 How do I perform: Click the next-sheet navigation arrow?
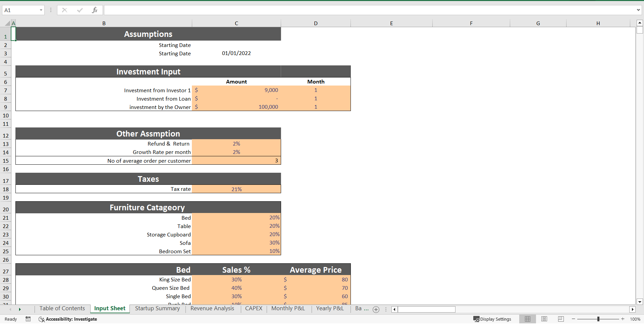pyautogui.click(x=20, y=309)
